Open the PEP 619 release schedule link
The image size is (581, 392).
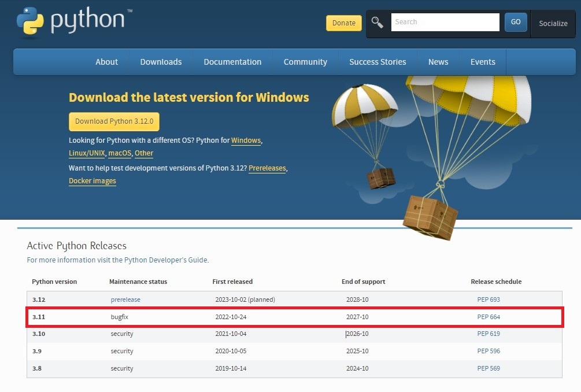489,334
